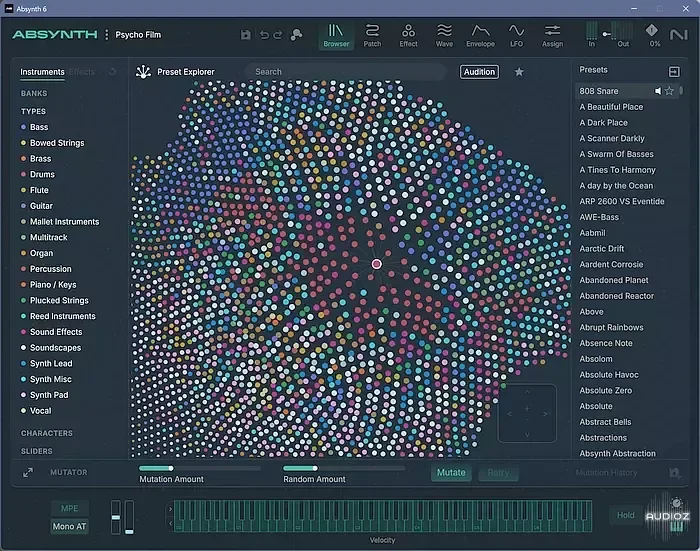The width and height of the screenshot is (700, 551).
Task: Expand the SLIDERS section
Action: pyautogui.click(x=37, y=451)
